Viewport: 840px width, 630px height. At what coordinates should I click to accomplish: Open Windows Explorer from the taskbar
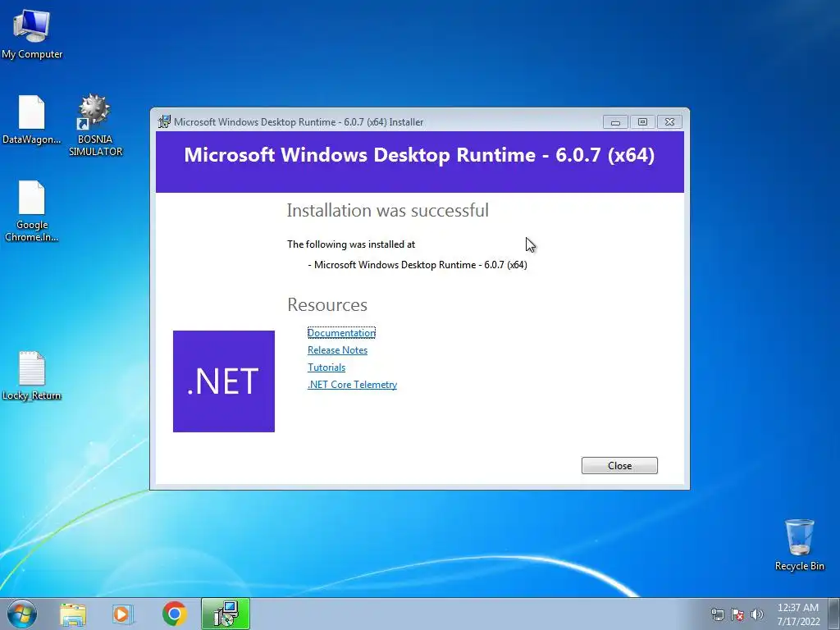(73, 614)
